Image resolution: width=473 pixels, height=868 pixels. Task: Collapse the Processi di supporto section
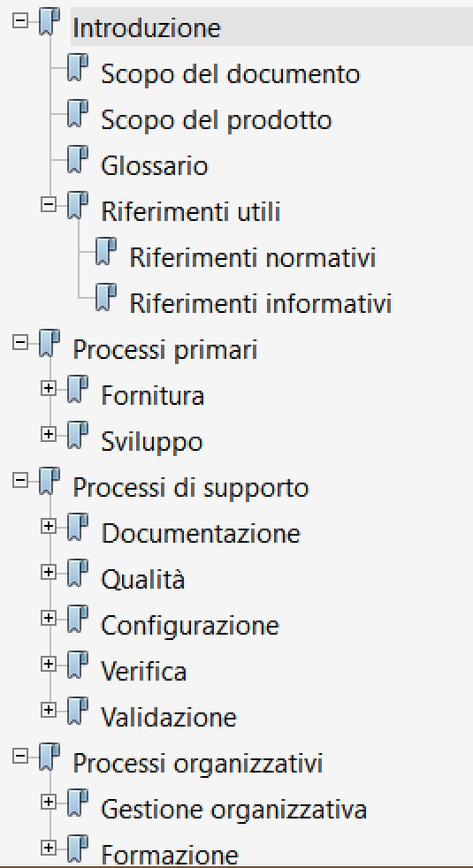(20, 481)
